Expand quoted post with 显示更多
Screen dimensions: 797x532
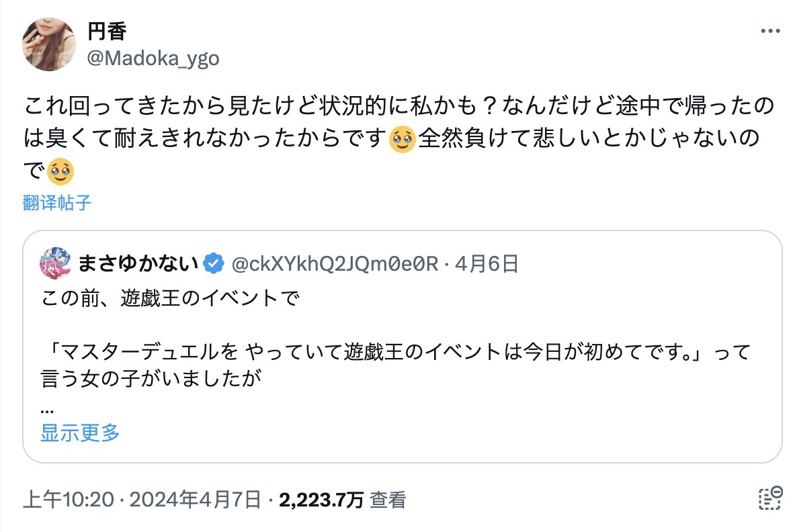click(x=80, y=433)
